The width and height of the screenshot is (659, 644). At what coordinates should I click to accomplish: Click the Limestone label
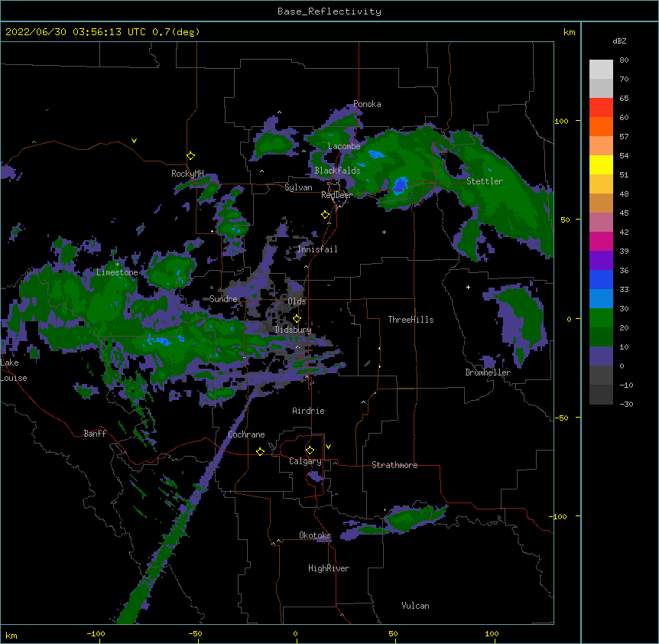[117, 272]
